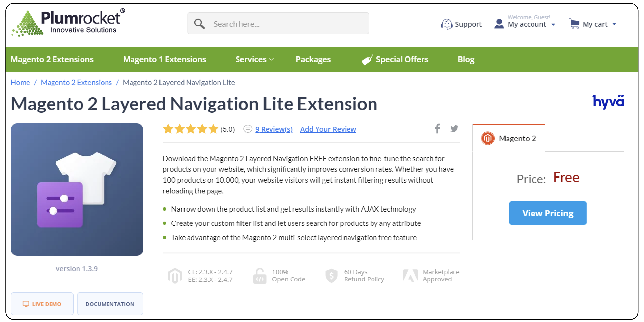This screenshot has width=644, height=322.
Task: Click the (5.0) rating score
Action: pyautogui.click(x=227, y=129)
